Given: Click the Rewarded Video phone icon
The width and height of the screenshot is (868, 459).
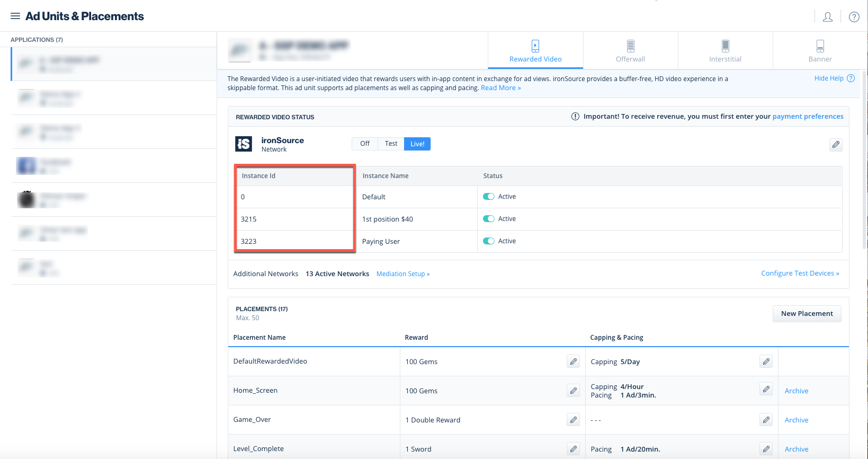Looking at the screenshot, I should point(535,46).
